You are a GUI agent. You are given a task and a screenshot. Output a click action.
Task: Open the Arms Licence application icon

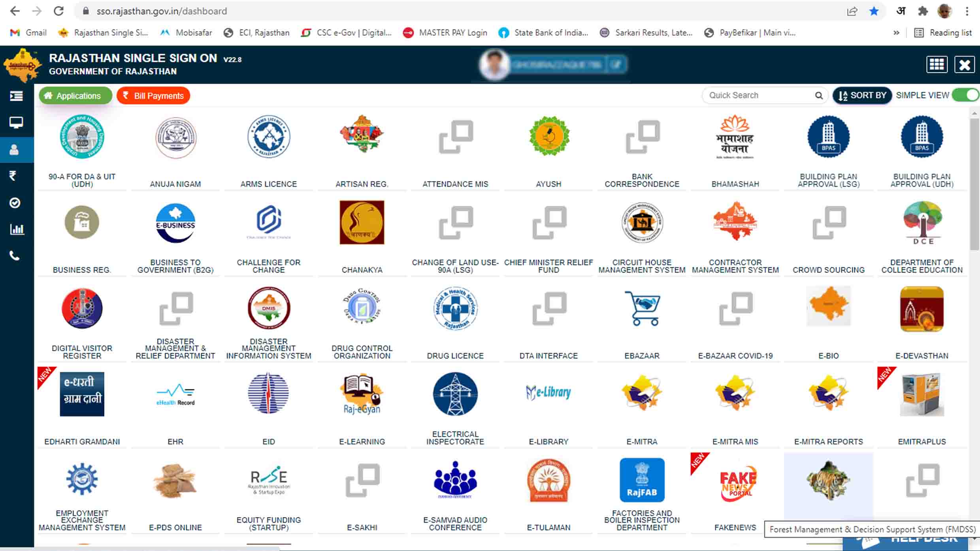point(269,137)
